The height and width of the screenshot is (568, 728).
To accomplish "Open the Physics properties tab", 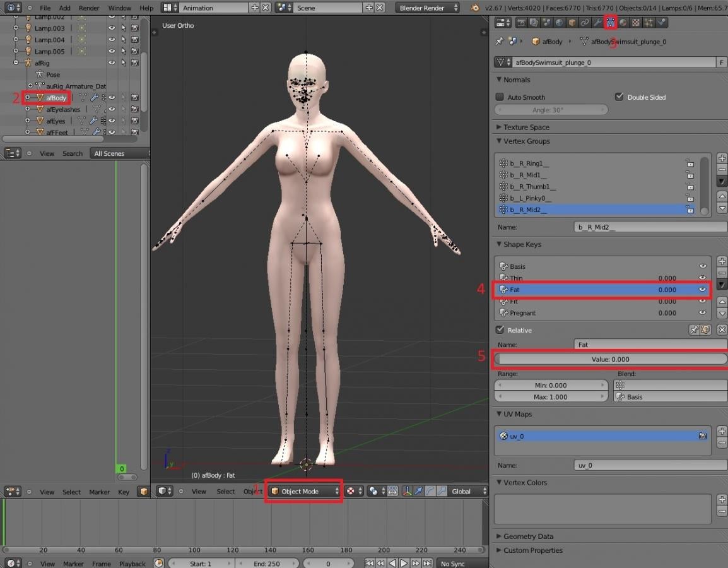I will tap(661, 22).
